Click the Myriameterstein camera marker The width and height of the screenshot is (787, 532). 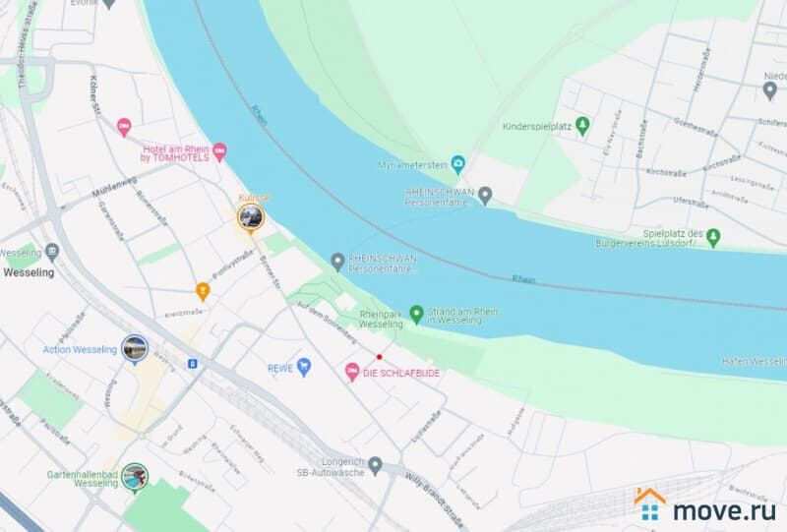[457, 164]
